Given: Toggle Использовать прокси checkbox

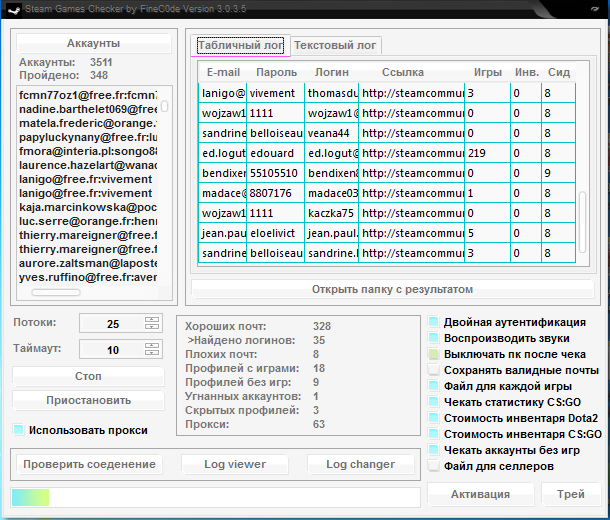Looking at the screenshot, I should pyautogui.click(x=18, y=430).
